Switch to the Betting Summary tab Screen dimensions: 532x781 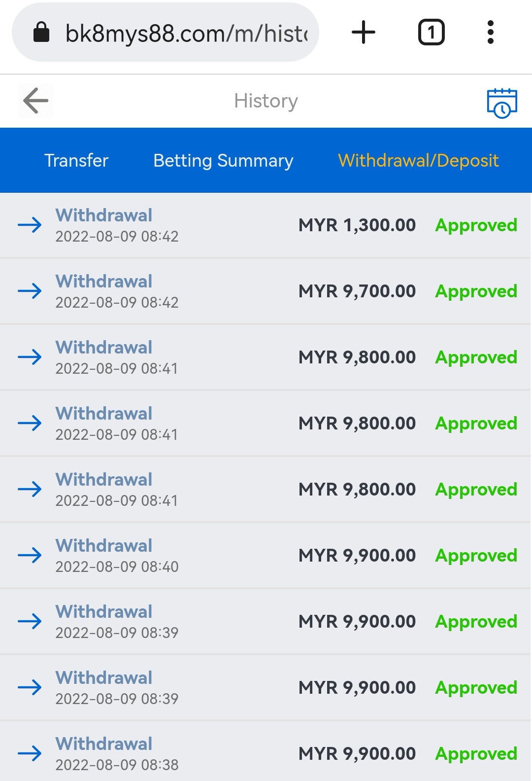pyautogui.click(x=223, y=161)
